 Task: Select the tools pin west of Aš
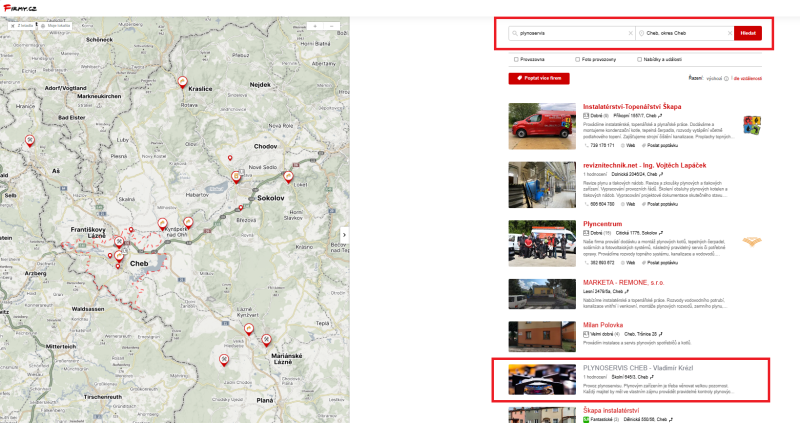[30, 141]
